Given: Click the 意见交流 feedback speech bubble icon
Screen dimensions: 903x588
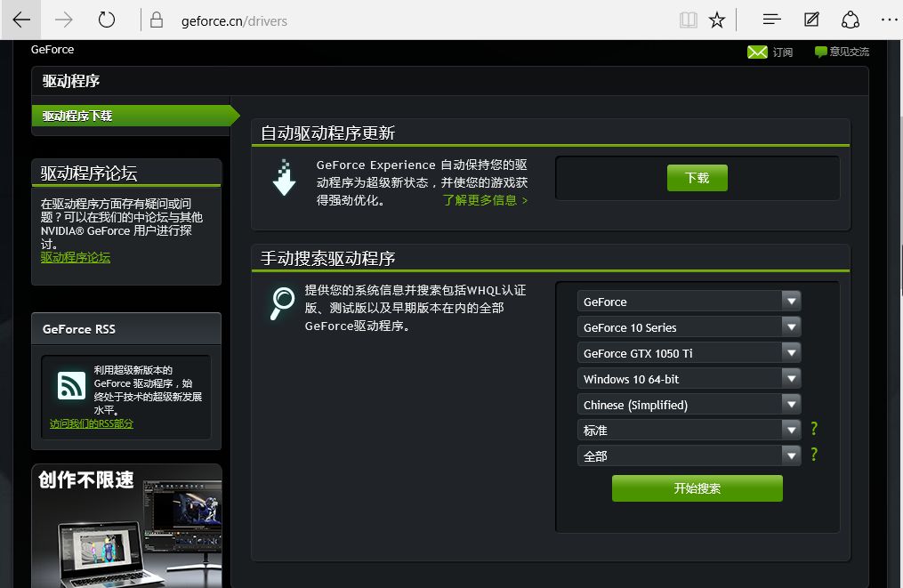Looking at the screenshot, I should pyautogui.click(x=819, y=51).
